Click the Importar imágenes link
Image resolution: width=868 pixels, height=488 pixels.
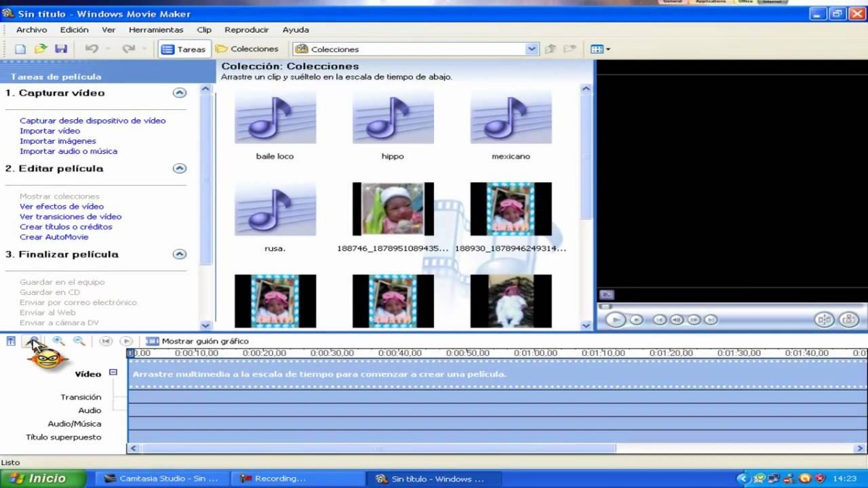58,141
